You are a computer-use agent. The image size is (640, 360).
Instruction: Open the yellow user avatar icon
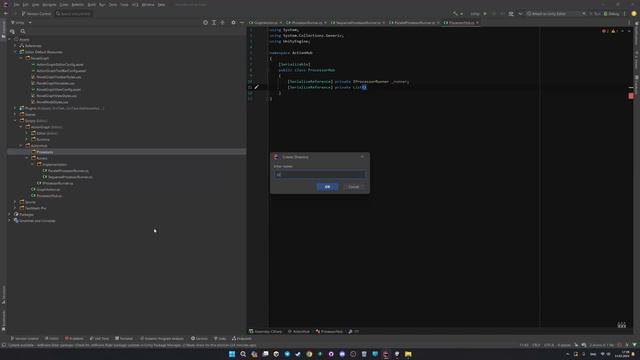[634, 13]
